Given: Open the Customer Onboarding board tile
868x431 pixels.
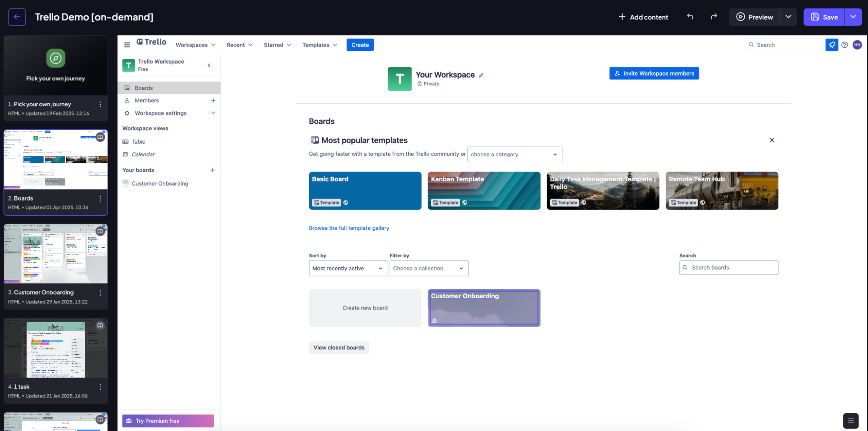Looking at the screenshot, I should point(484,308).
